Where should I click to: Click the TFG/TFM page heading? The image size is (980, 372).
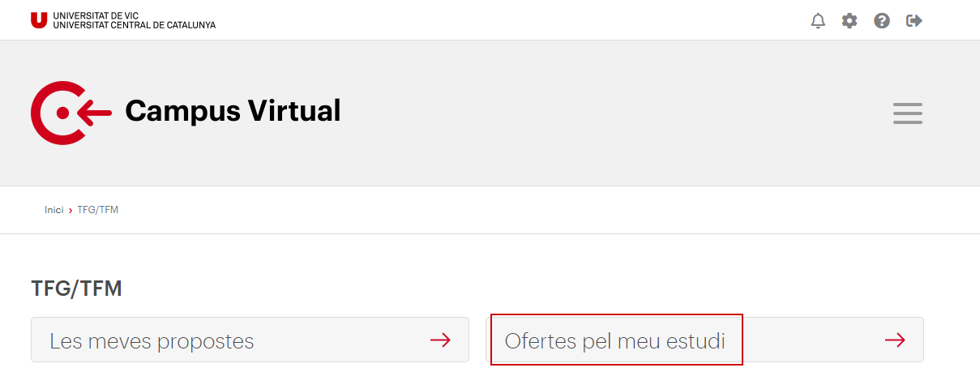(x=76, y=289)
